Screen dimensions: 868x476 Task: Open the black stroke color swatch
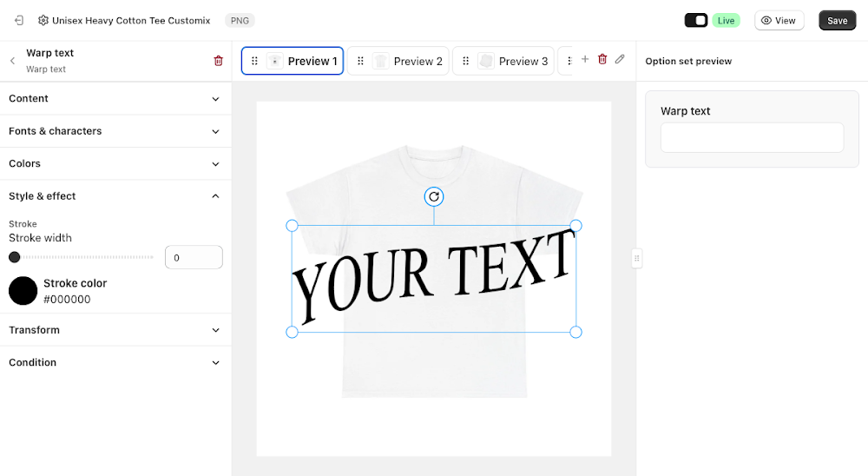(x=23, y=291)
